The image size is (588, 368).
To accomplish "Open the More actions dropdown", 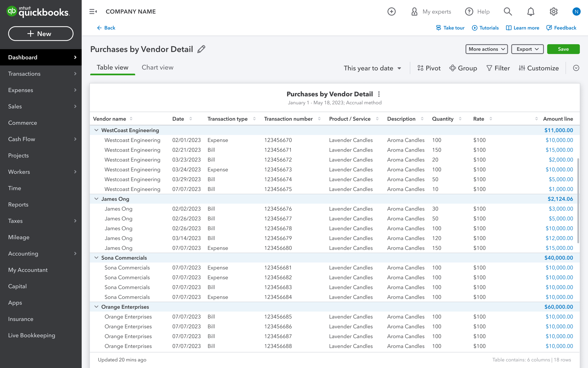I will pyautogui.click(x=486, y=49).
